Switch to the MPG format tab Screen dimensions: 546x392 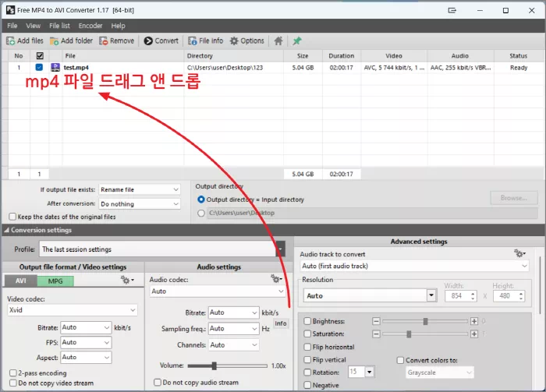(x=55, y=281)
